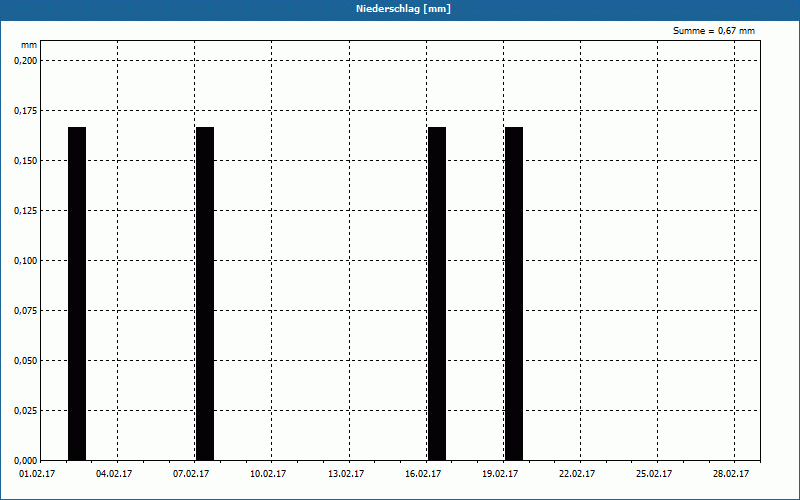The image size is (800, 500).
Task: Click the precipitation bar at 19.02.17
Action: (514, 294)
